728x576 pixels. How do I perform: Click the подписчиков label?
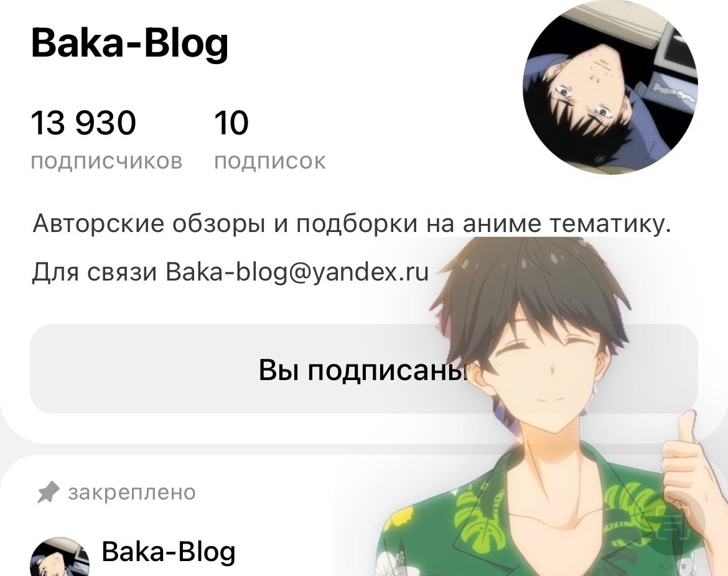pos(106,162)
